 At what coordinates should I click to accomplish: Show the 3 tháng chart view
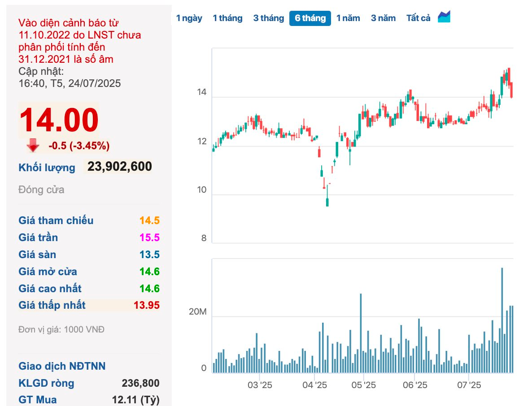(x=268, y=18)
